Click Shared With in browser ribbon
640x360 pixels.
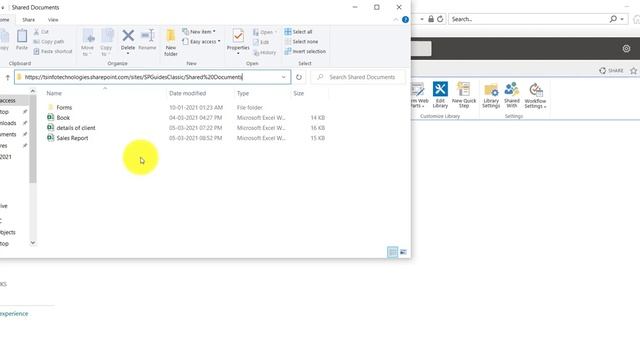click(512, 96)
